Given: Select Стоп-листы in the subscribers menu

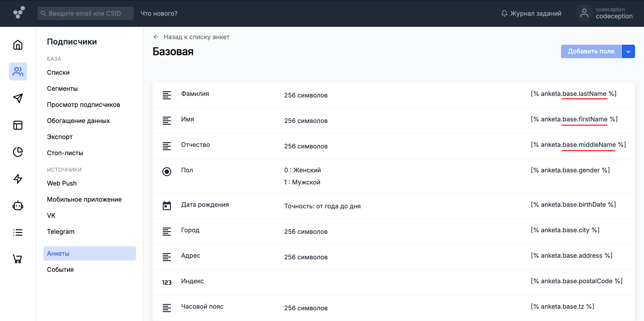Looking at the screenshot, I should (x=65, y=153).
